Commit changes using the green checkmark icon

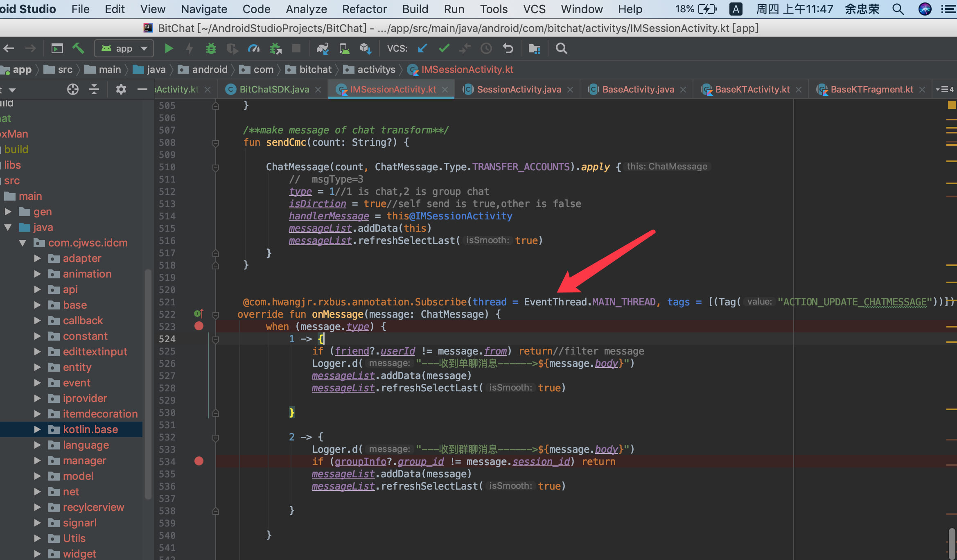(x=444, y=48)
